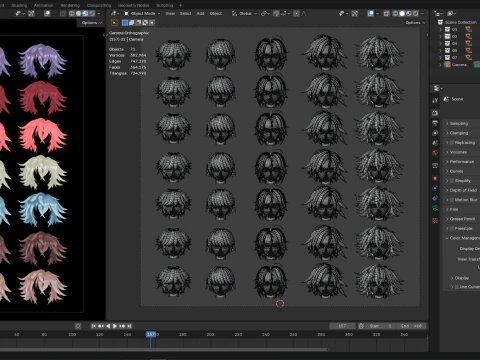Open the Output properties tab icon
This screenshot has height=360, width=480.
[435, 123]
